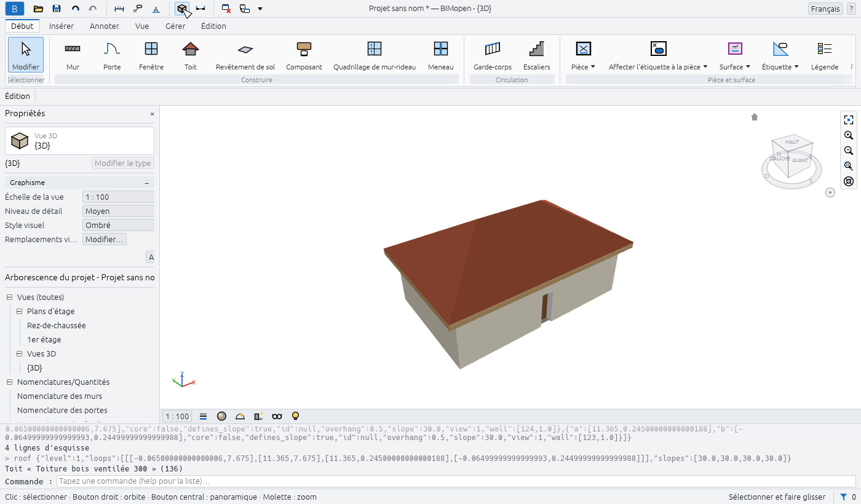Select the Meneau mullion tool

440,55
